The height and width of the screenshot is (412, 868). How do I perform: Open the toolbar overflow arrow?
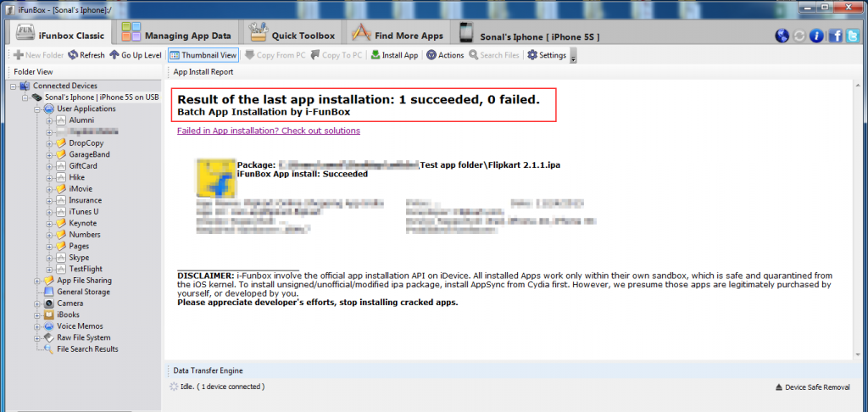click(x=573, y=56)
